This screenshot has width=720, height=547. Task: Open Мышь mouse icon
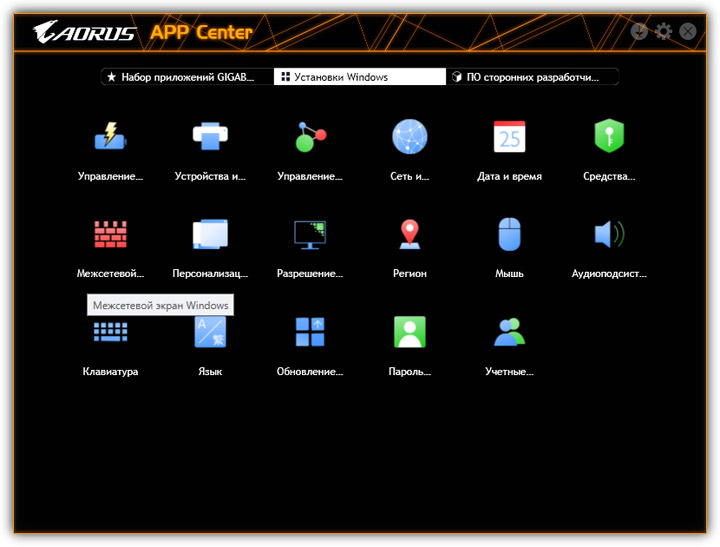click(509, 234)
